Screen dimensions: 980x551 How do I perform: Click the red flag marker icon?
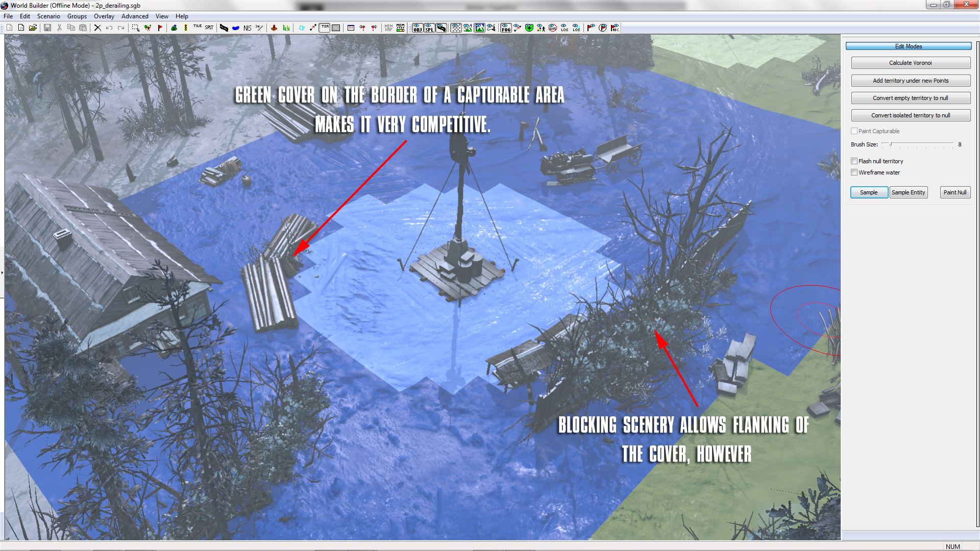160,28
